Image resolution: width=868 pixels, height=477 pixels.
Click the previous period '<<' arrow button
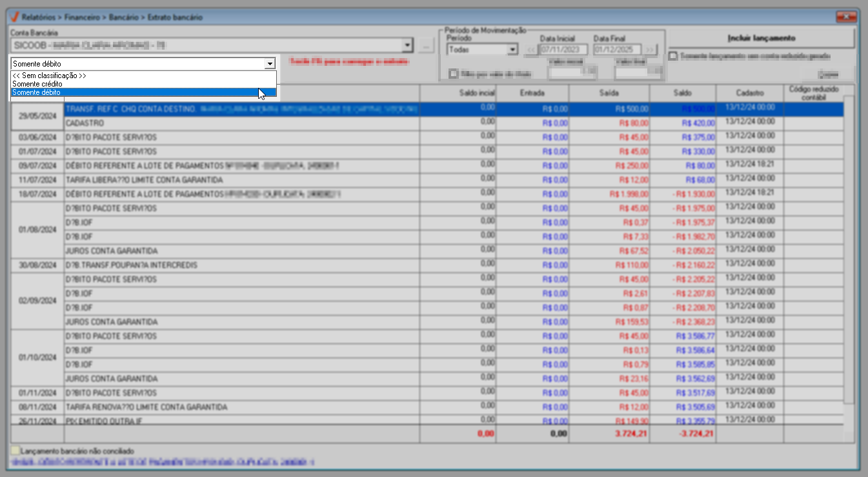[x=530, y=50]
